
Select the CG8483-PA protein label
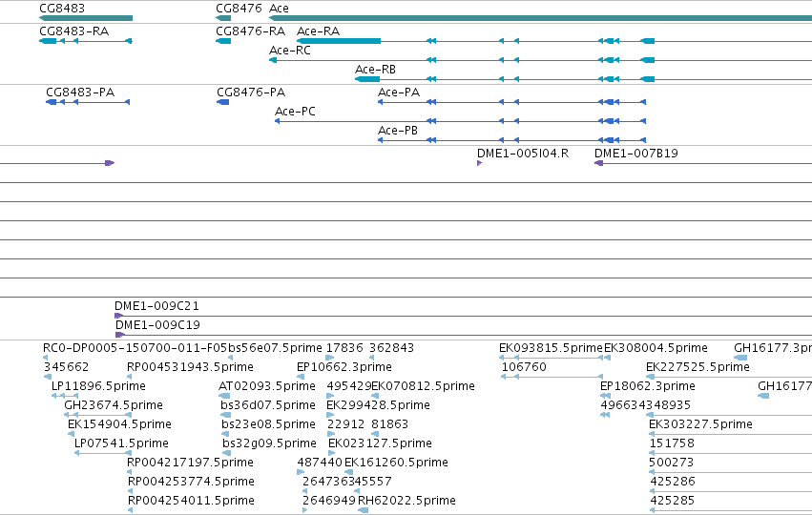coord(80,93)
